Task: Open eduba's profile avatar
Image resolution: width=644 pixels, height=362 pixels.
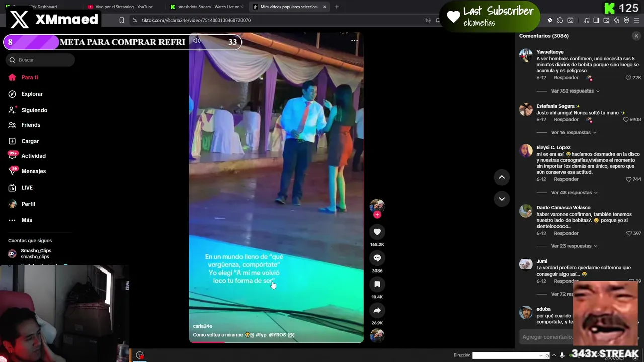Action: click(526, 312)
